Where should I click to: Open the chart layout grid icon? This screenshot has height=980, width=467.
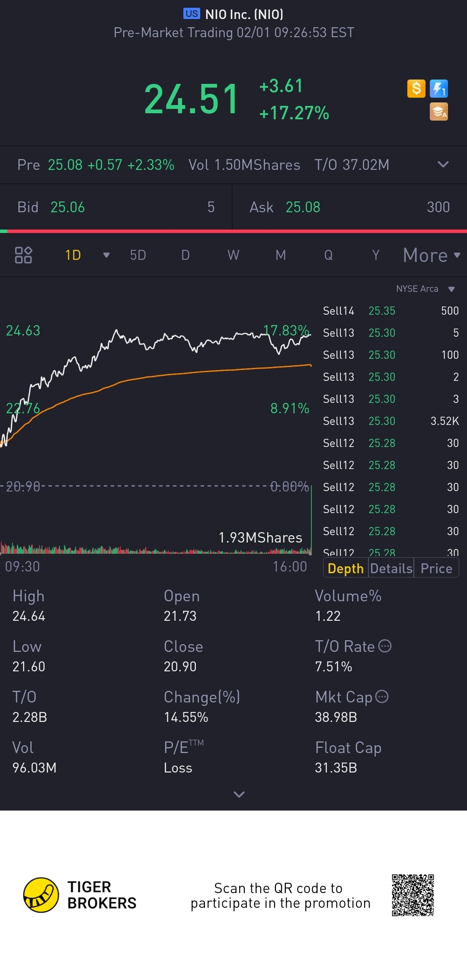[23, 255]
